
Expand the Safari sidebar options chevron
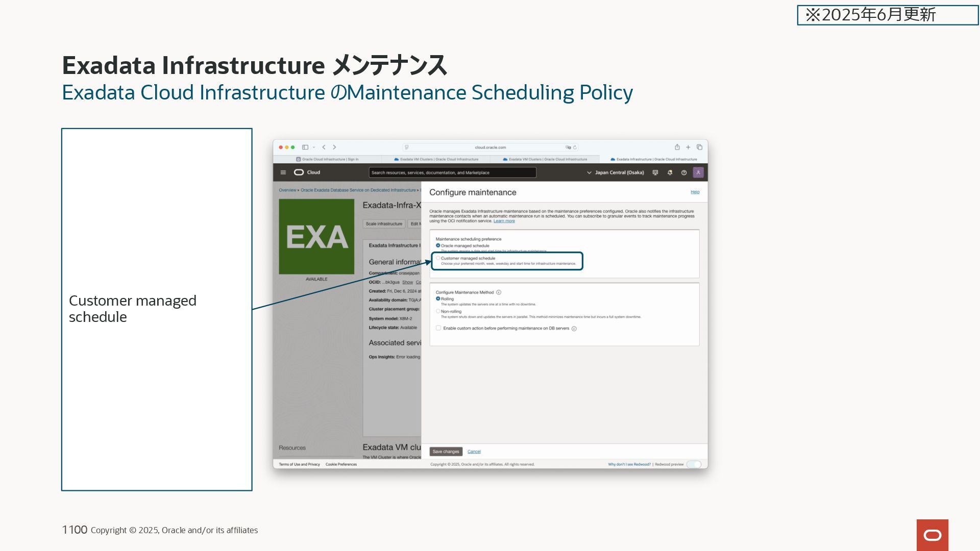314,147
